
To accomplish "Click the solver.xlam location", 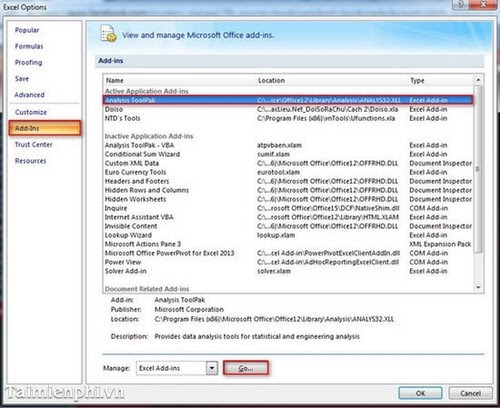I will 274,271.
